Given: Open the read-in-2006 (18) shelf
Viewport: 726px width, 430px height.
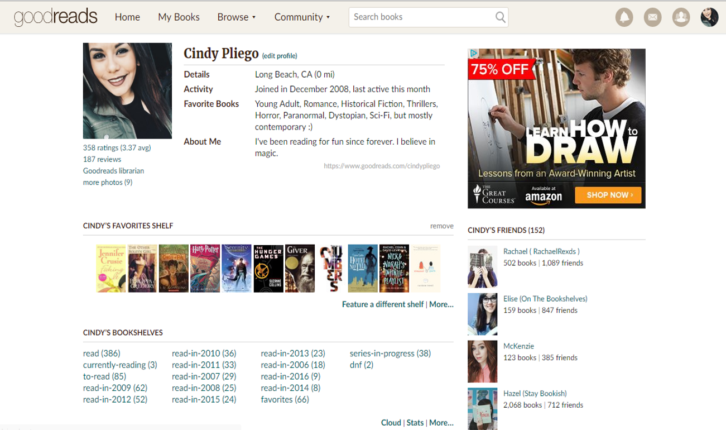Looking at the screenshot, I should pos(293,365).
